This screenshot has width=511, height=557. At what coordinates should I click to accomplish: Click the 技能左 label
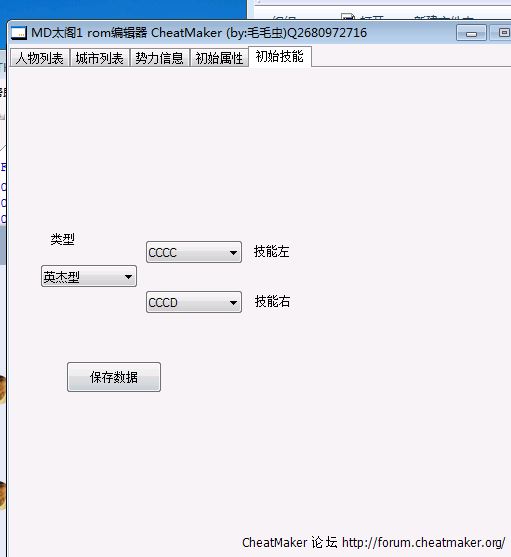click(x=271, y=252)
